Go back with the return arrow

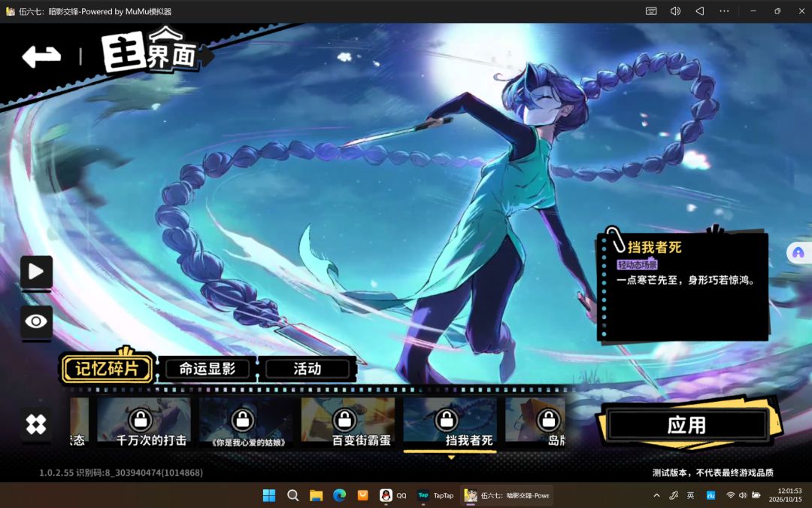(x=41, y=56)
